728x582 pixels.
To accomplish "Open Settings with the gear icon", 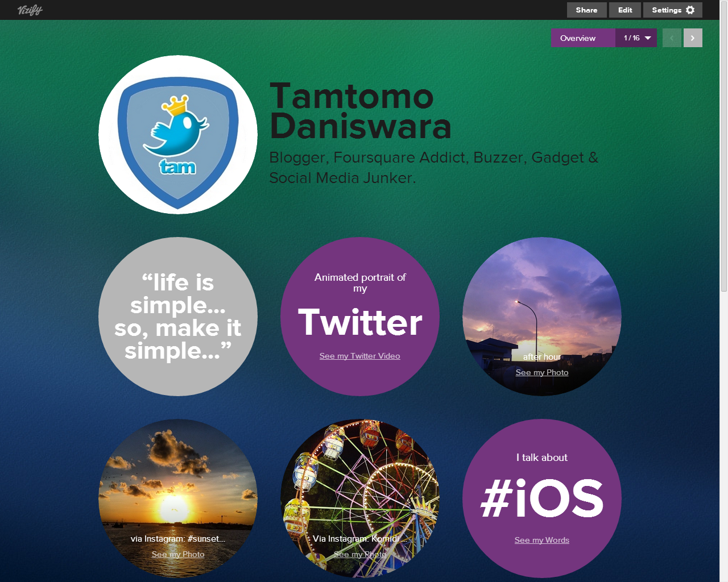I will 673,10.
